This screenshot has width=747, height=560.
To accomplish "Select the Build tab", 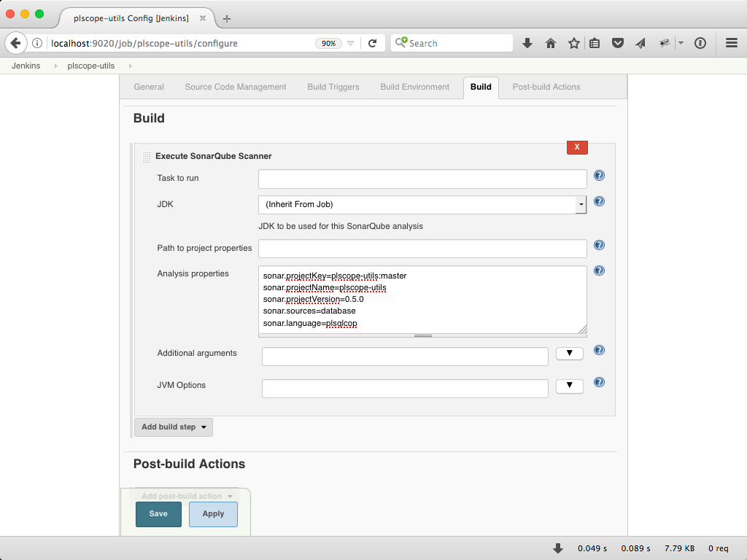I will pyautogui.click(x=481, y=87).
